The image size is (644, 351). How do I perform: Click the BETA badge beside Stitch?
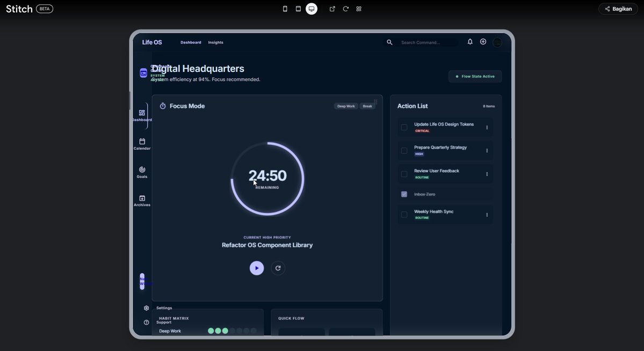[x=45, y=9]
